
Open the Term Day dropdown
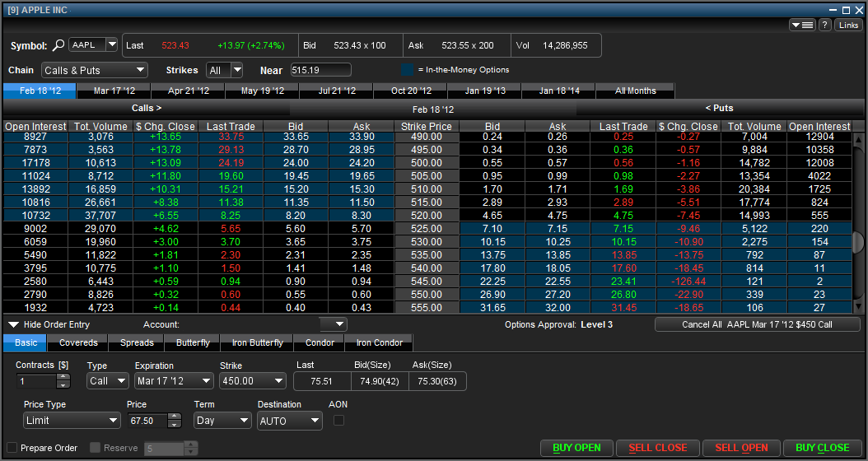[222, 421]
